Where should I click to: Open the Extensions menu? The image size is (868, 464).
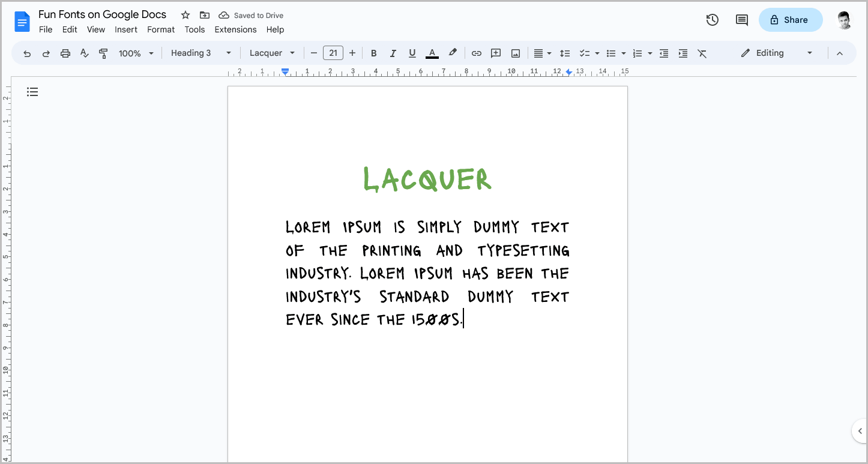[x=235, y=29]
